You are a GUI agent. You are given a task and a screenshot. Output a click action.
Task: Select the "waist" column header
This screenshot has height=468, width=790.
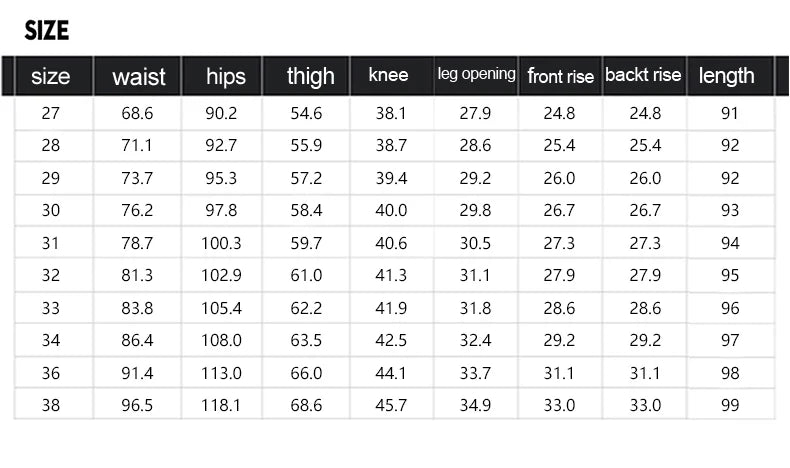tap(138, 77)
